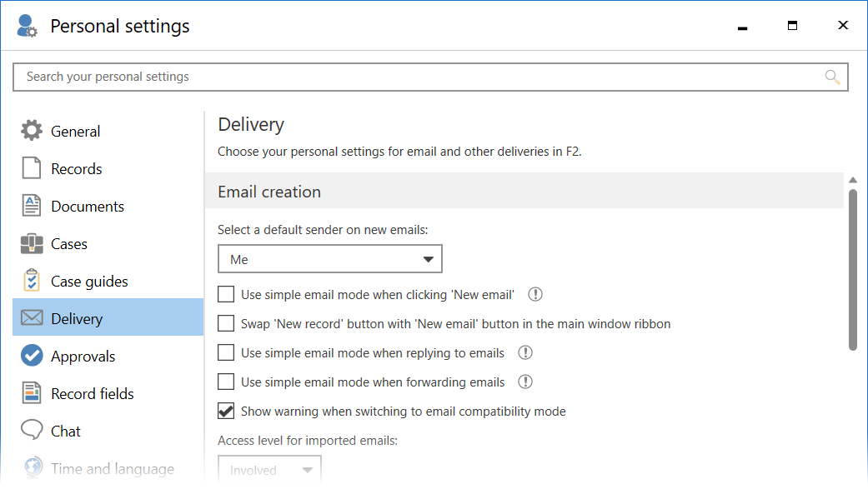The image size is (868, 489).
Task: Click the Approvals checkmark icon
Action: [32, 356]
